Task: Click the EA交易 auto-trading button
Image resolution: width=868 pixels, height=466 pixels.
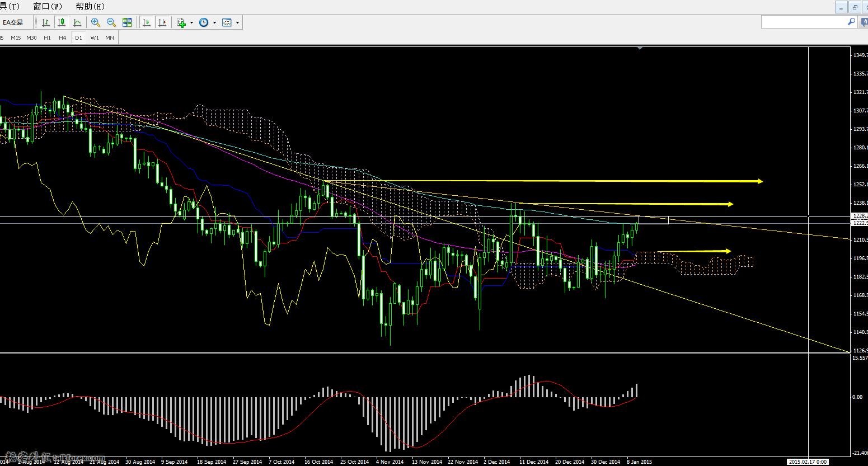Action: [x=13, y=22]
